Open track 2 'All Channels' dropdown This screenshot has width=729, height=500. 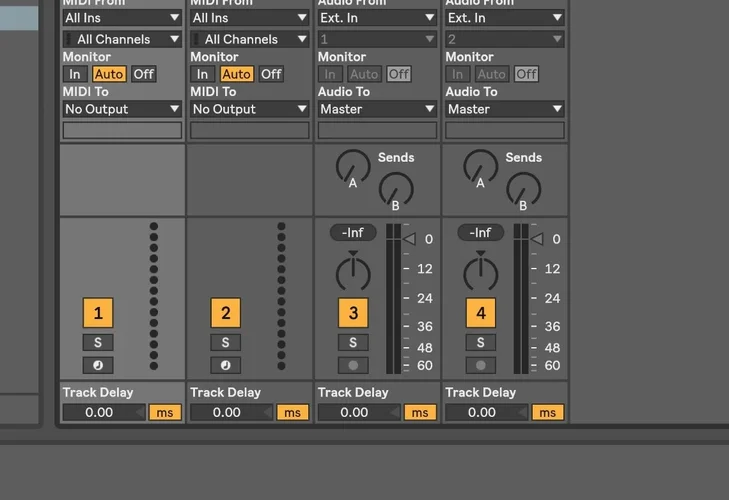(249, 39)
